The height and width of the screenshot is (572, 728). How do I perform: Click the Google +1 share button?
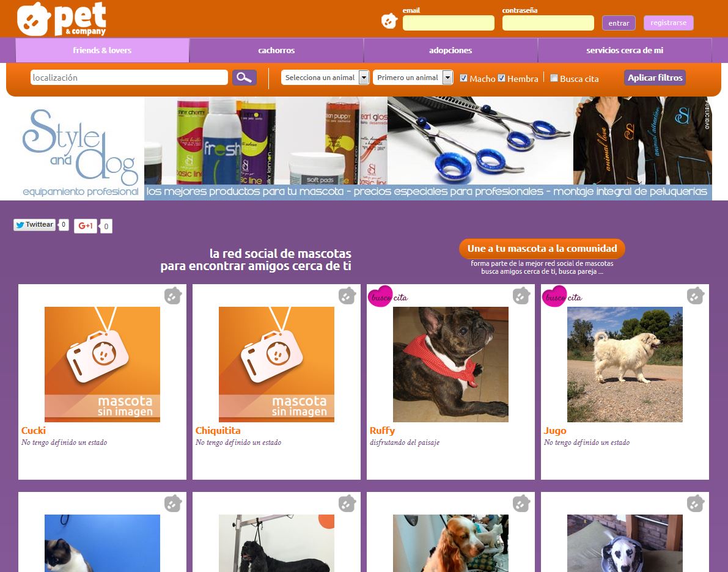coord(86,226)
